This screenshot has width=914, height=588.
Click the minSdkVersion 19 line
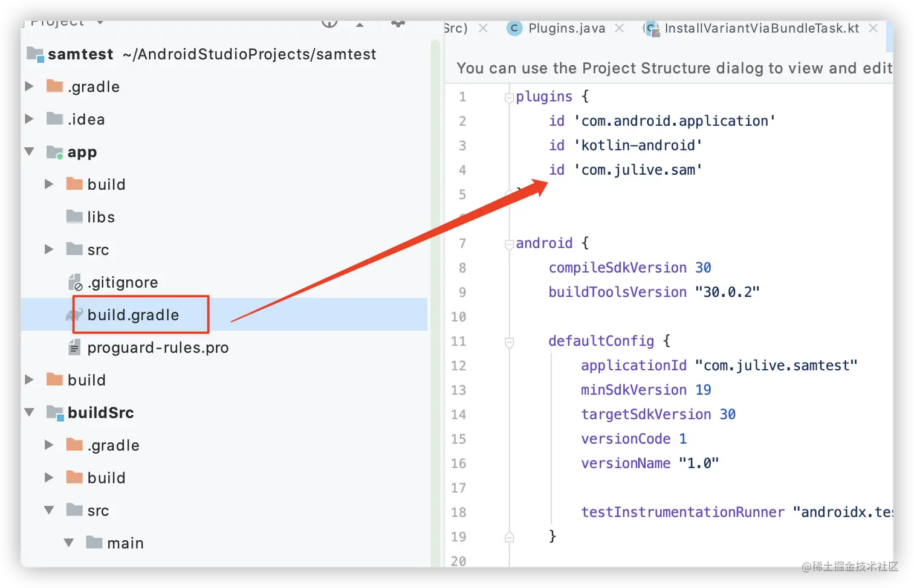click(x=646, y=390)
